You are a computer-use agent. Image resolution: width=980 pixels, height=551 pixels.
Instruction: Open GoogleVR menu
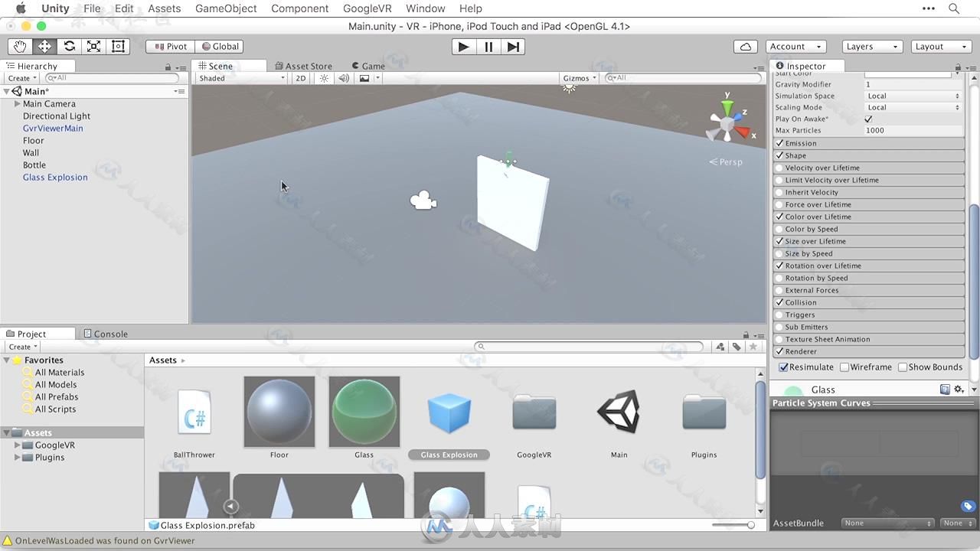click(367, 8)
